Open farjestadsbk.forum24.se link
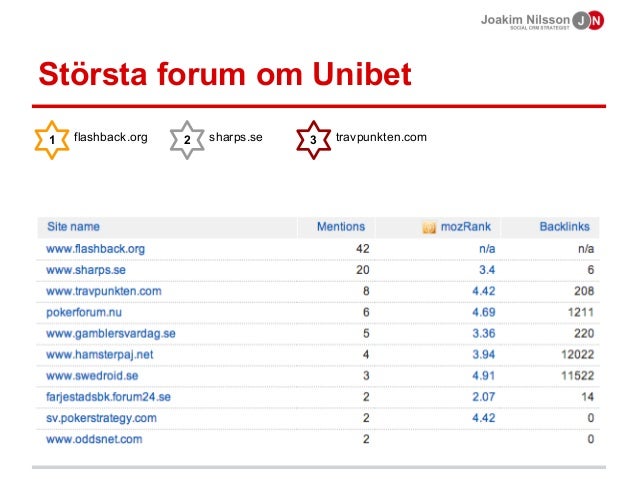The height and width of the screenshot is (479, 638). click(x=108, y=397)
